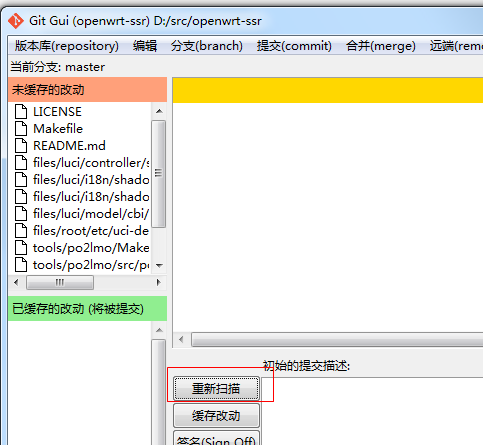Click the Git Gui logo in title bar

[16, 21]
